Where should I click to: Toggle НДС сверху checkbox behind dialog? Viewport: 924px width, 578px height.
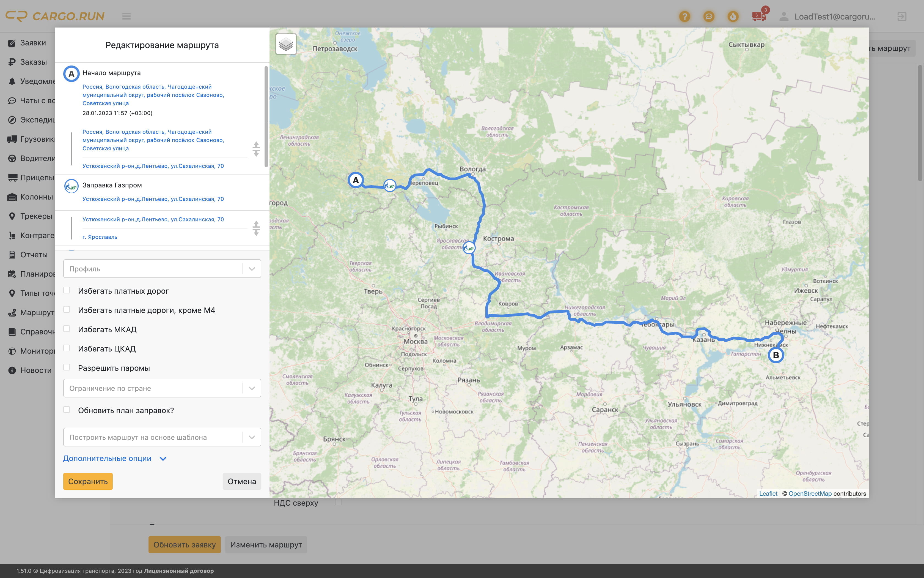(338, 502)
